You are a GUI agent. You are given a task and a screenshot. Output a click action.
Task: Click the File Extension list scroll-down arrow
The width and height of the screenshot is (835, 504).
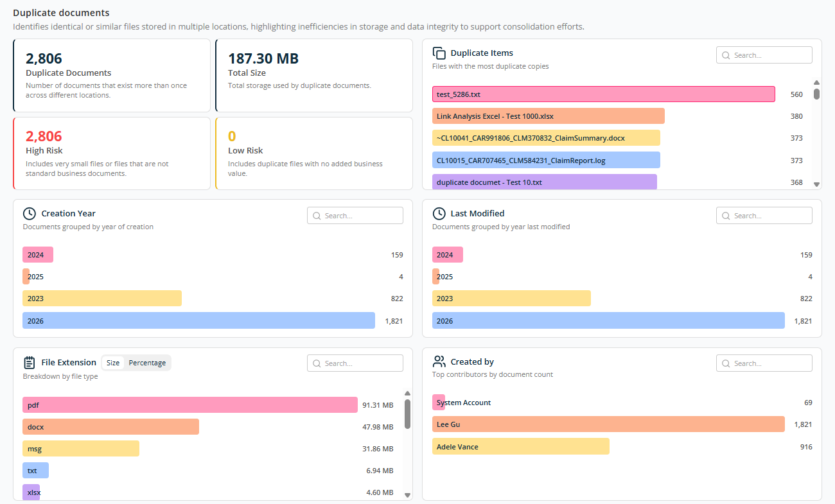click(x=407, y=495)
